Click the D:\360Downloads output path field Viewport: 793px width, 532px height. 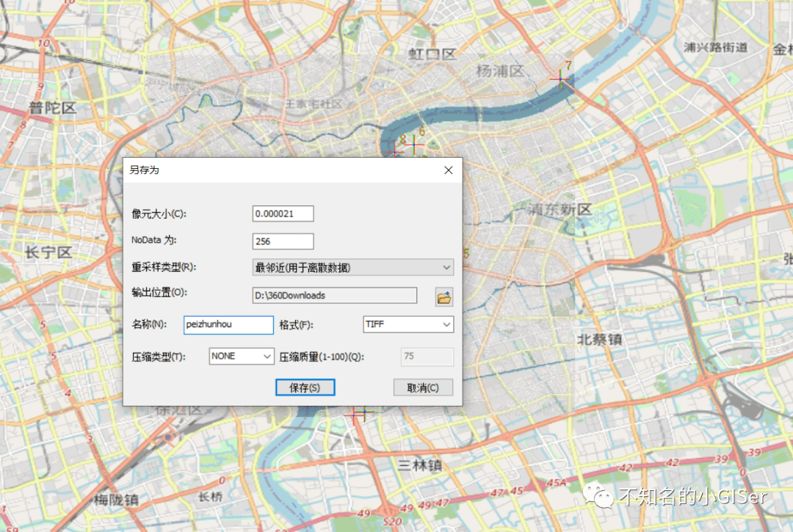point(334,294)
